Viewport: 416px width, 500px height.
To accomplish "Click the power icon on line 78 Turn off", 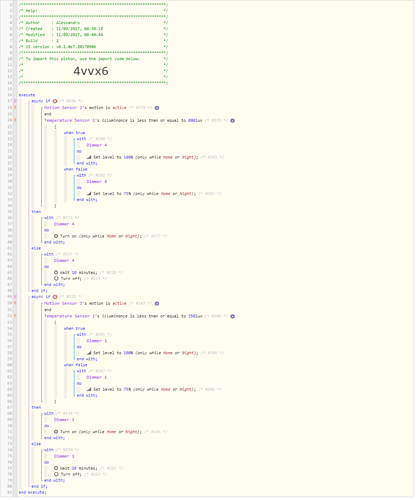I will point(56,474).
